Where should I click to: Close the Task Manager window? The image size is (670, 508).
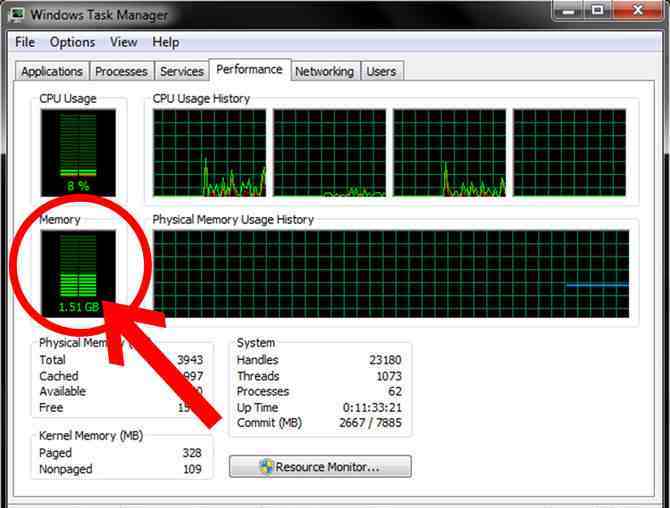[638, 10]
